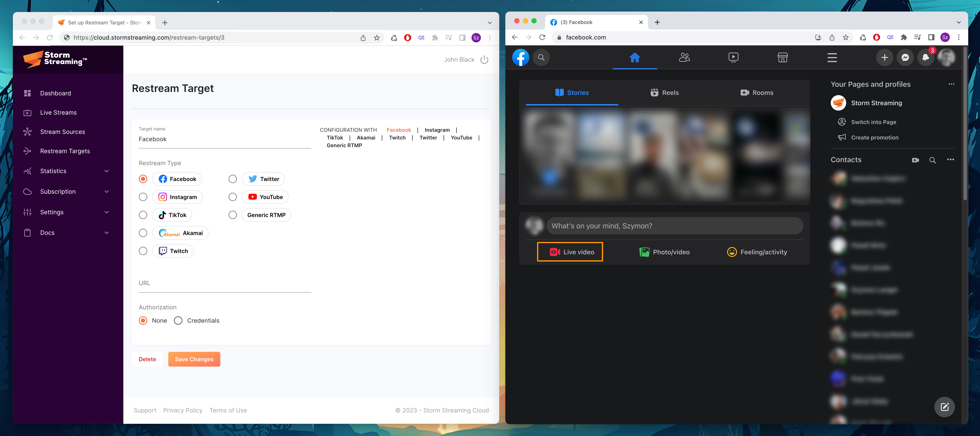980x436 pixels.
Task: Start new room from Contacts video icon
Action: (x=915, y=160)
